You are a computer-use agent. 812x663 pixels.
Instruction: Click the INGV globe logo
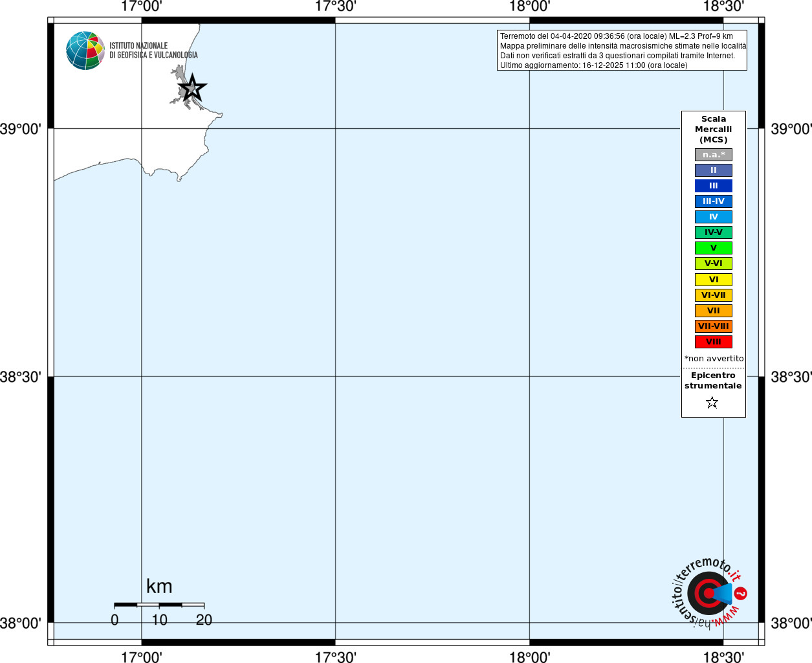coord(85,51)
